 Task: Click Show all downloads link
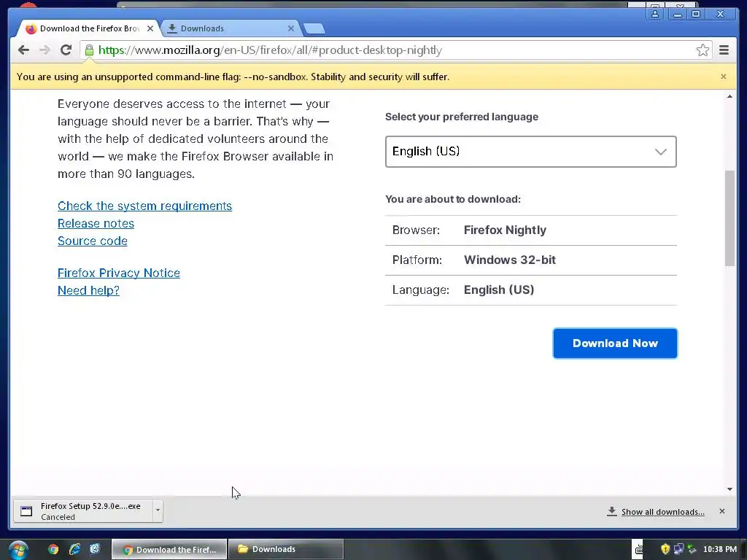tap(662, 512)
